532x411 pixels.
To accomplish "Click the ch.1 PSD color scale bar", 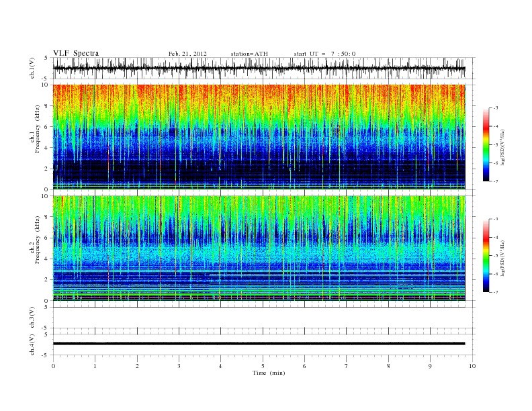I will point(486,144).
